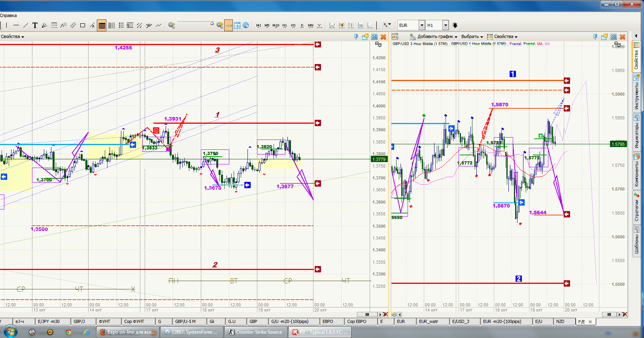Select the diagonal trend line tool
The width and height of the screenshot is (644, 338).
[x=25, y=25]
